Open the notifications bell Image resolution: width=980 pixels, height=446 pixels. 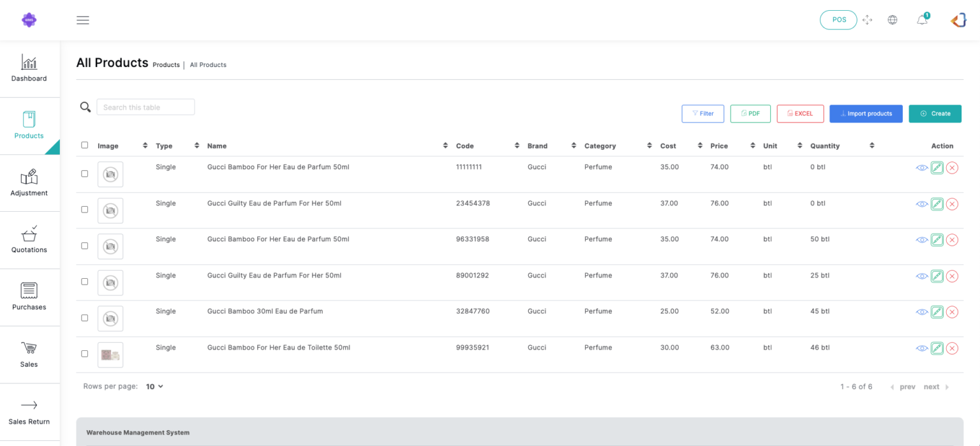[922, 20]
